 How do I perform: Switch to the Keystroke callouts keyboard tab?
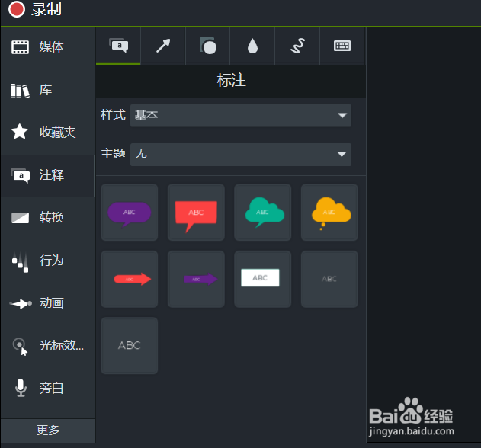click(342, 46)
